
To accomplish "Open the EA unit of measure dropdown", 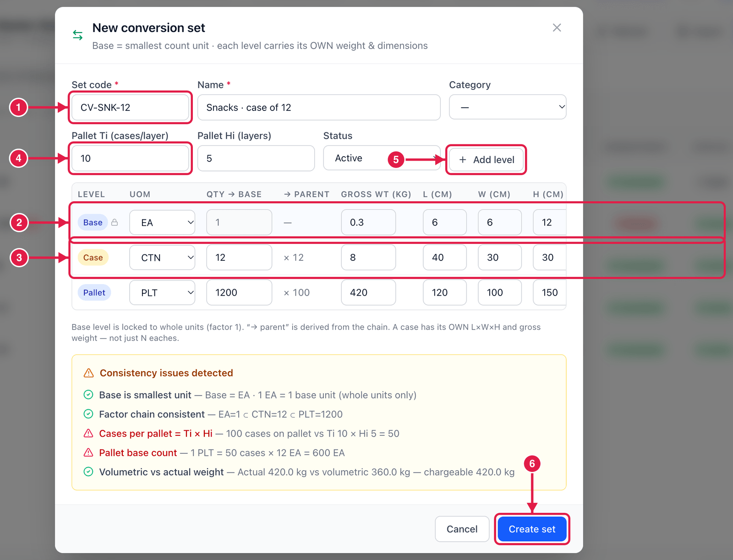I will pyautogui.click(x=162, y=222).
